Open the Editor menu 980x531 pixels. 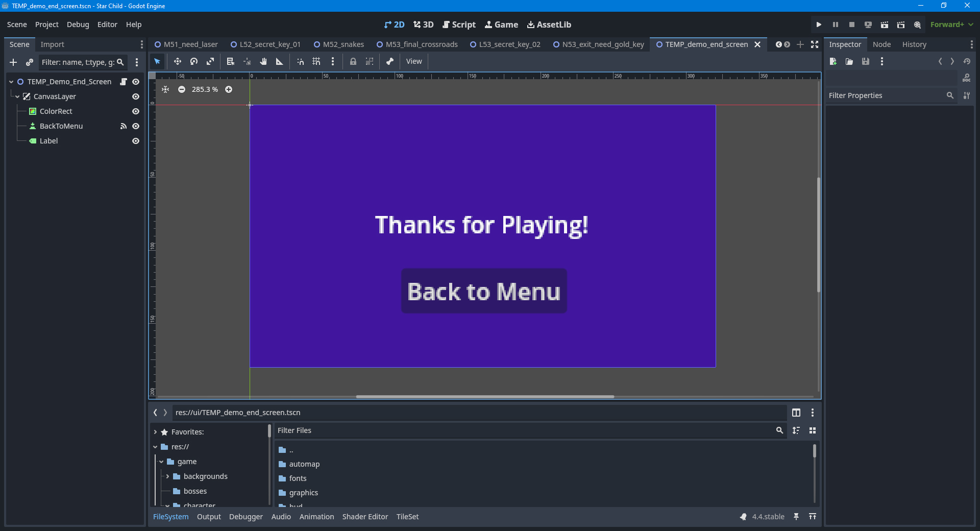pyautogui.click(x=107, y=25)
